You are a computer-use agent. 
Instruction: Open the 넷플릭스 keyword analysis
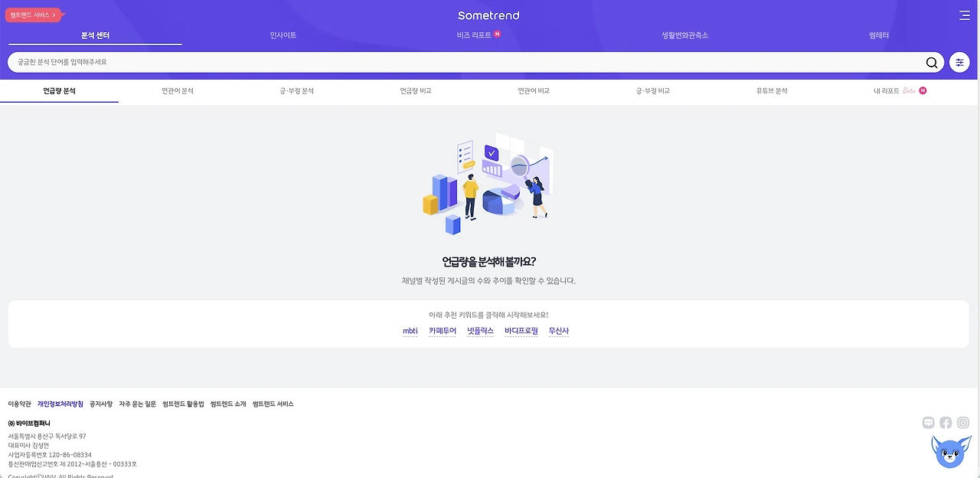(x=479, y=329)
